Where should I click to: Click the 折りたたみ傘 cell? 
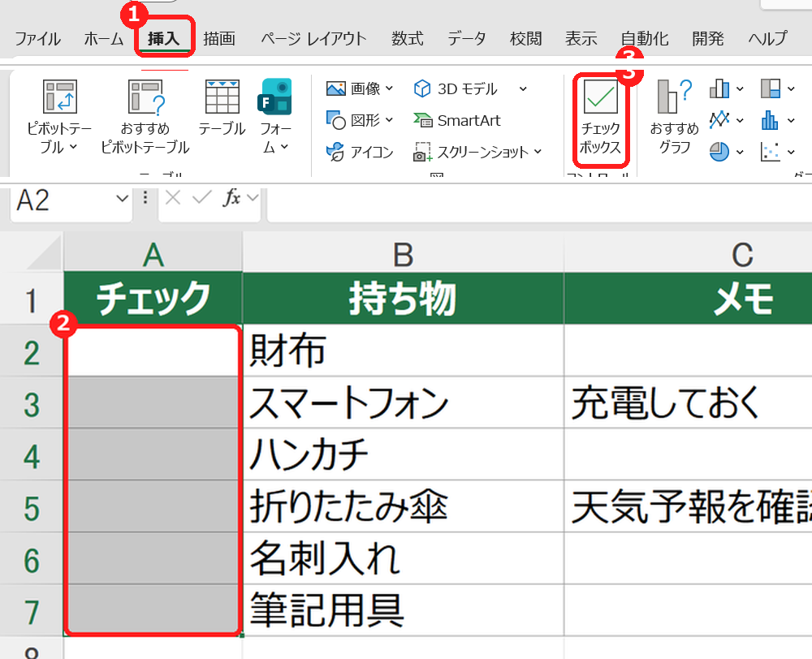coord(403,506)
